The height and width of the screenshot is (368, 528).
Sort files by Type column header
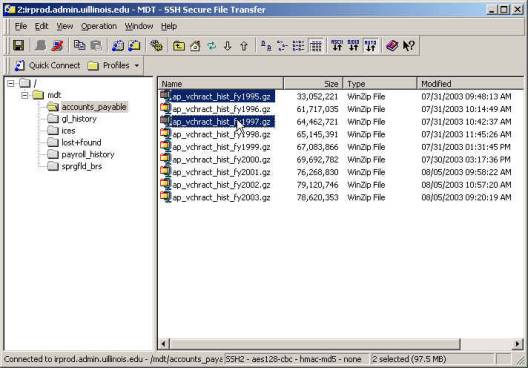pos(380,83)
